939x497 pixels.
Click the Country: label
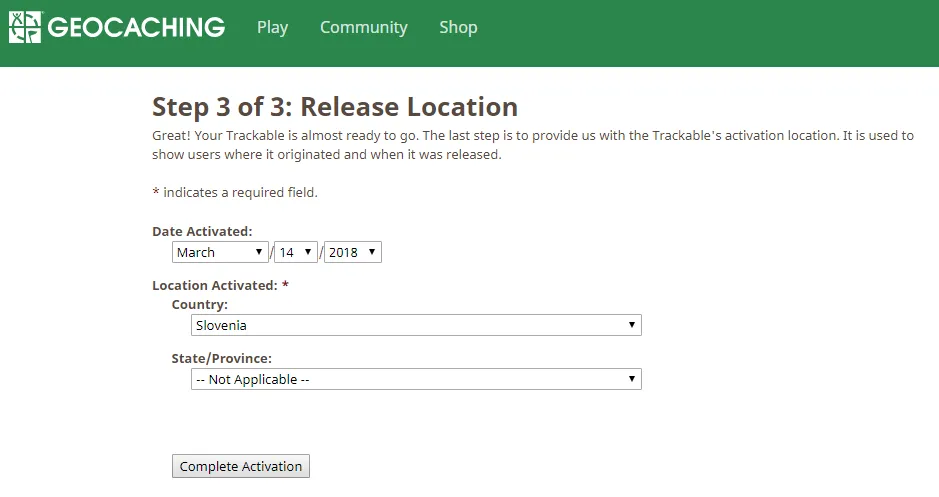coord(199,304)
